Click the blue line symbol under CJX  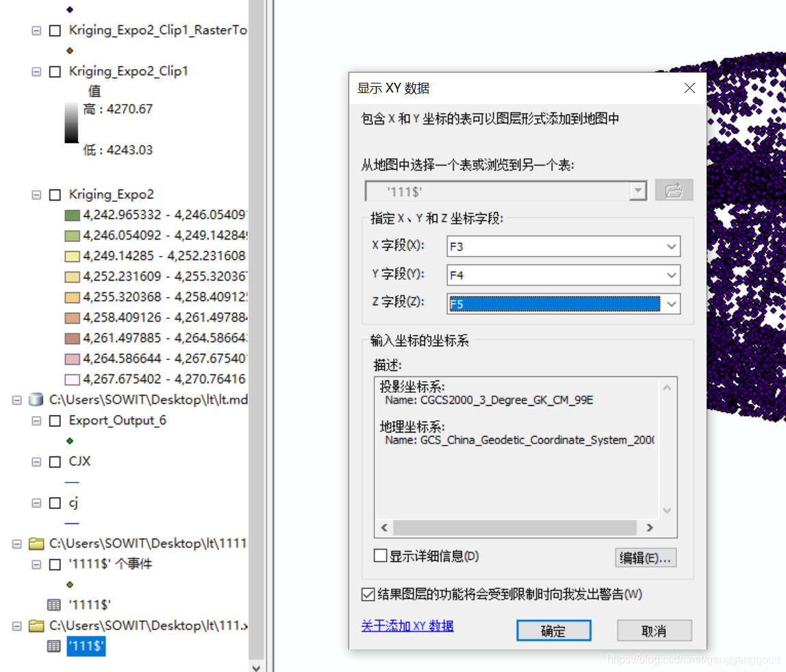[72, 482]
